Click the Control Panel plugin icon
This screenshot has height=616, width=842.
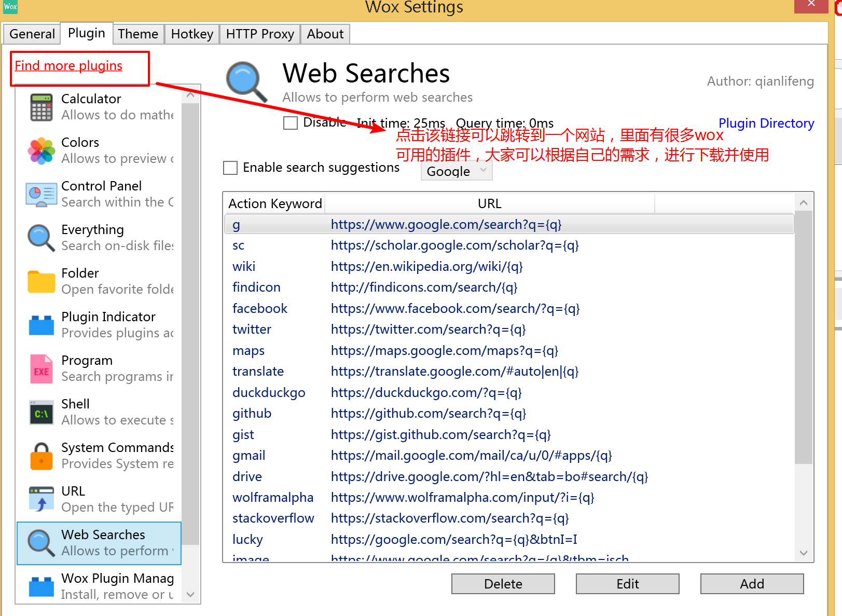(42, 195)
